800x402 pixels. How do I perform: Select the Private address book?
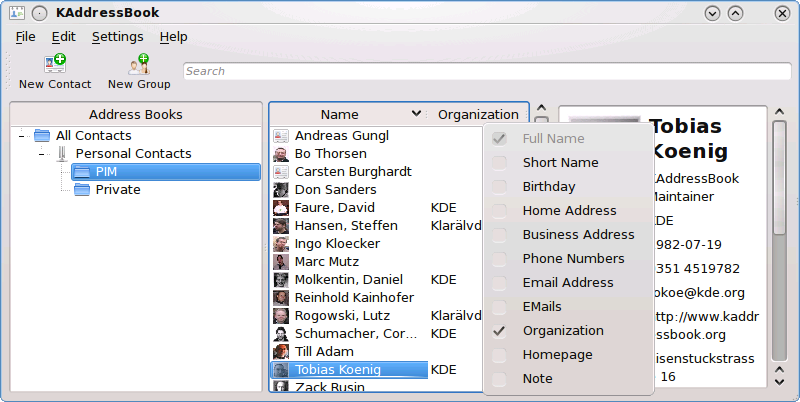tap(118, 190)
